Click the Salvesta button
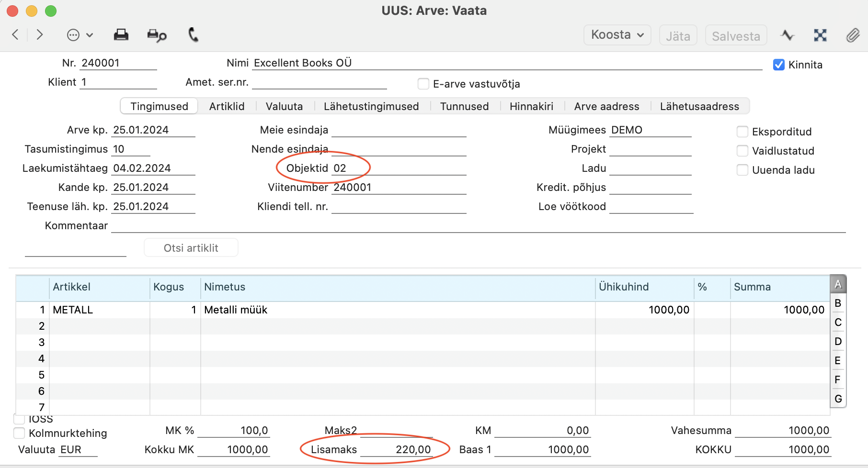The image size is (868, 468). [736, 35]
